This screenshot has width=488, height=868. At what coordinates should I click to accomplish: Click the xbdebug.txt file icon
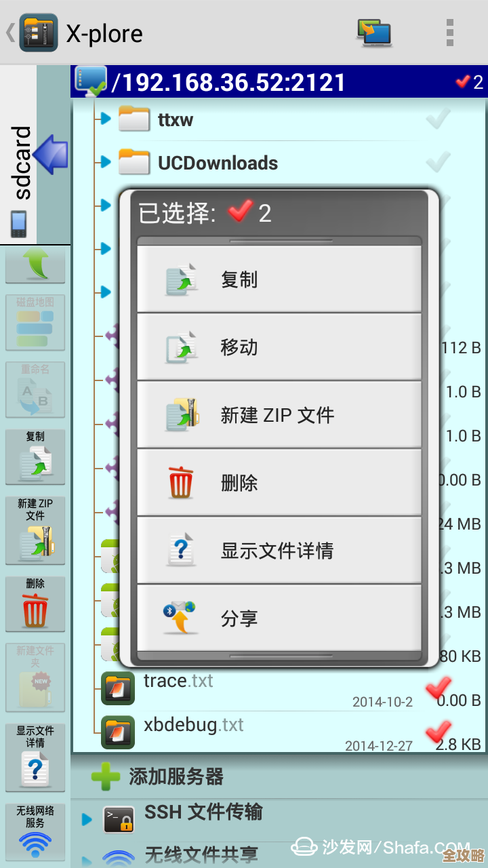[117, 732]
